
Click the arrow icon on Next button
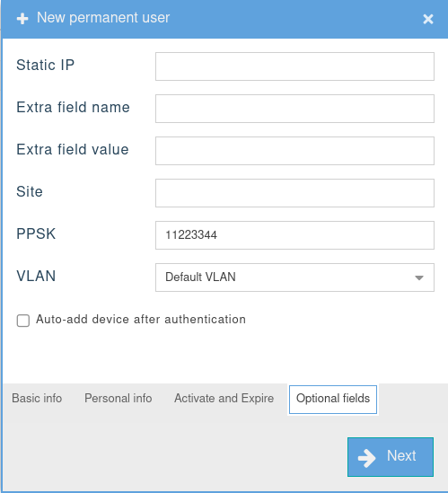click(366, 458)
